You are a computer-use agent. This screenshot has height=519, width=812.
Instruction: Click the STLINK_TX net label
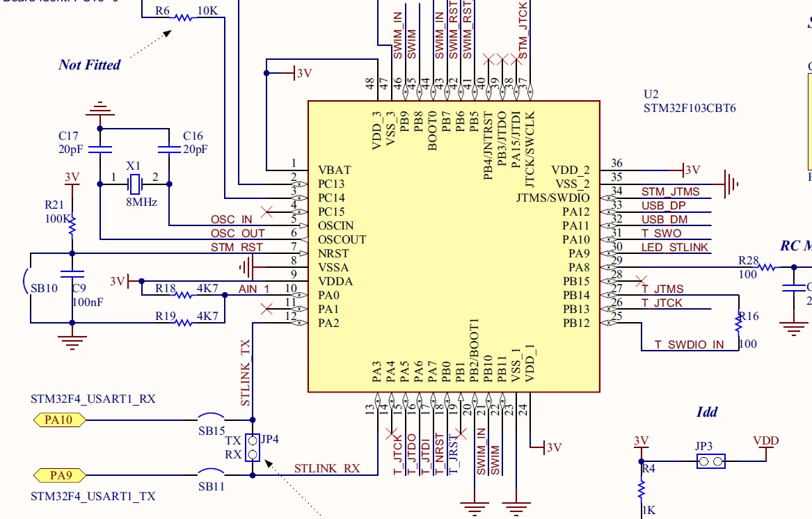tap(246, 372)
